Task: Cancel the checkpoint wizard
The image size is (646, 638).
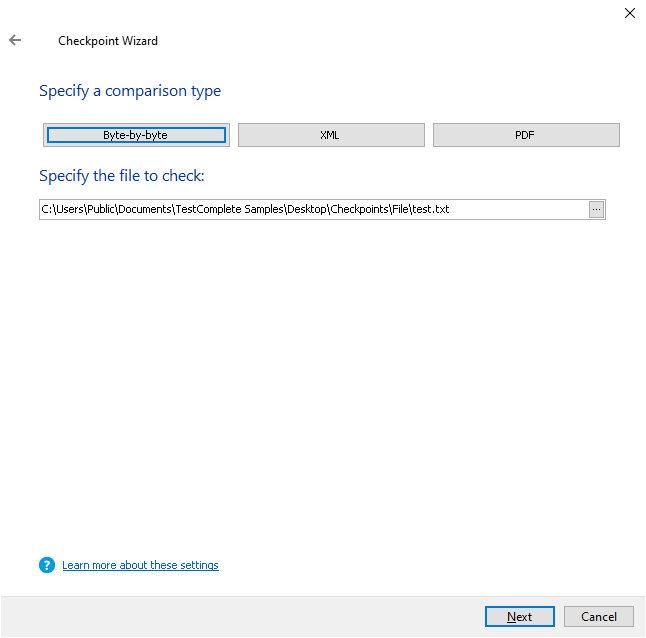Action: coord(599,617)
